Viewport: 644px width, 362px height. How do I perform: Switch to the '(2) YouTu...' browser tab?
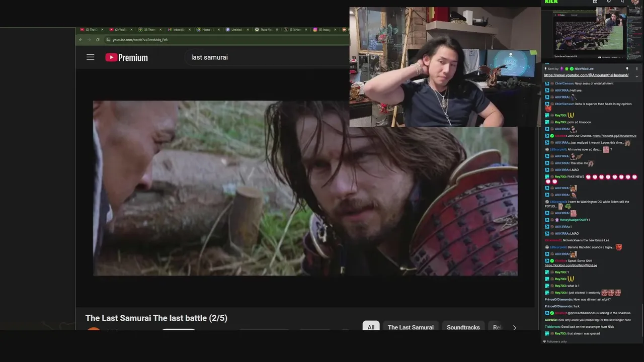coord(121,30)
